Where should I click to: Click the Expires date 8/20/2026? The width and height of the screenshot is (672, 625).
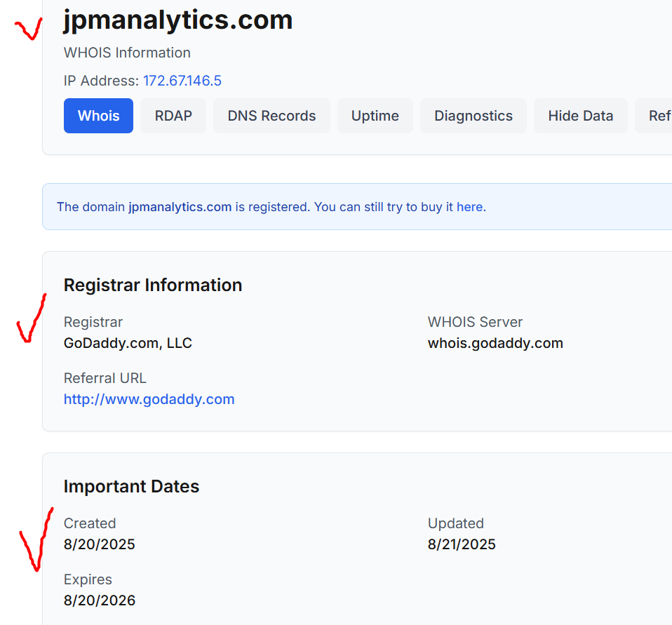coord(99,600)
